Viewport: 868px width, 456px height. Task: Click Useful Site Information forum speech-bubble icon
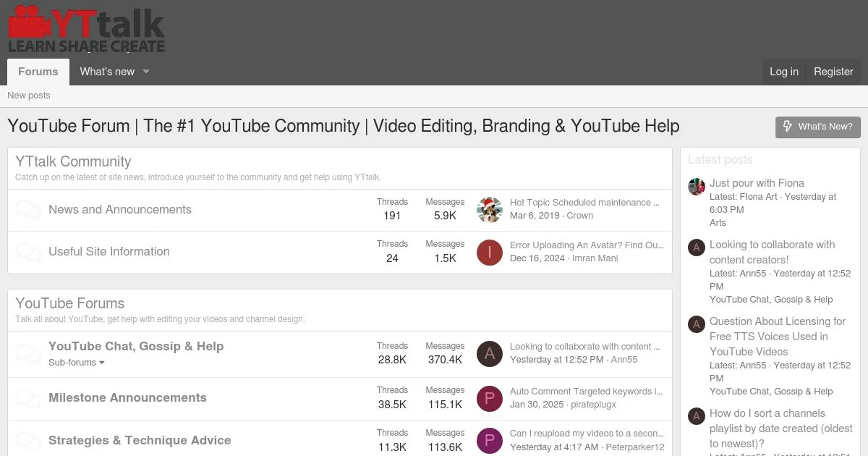tap(28, 252)
